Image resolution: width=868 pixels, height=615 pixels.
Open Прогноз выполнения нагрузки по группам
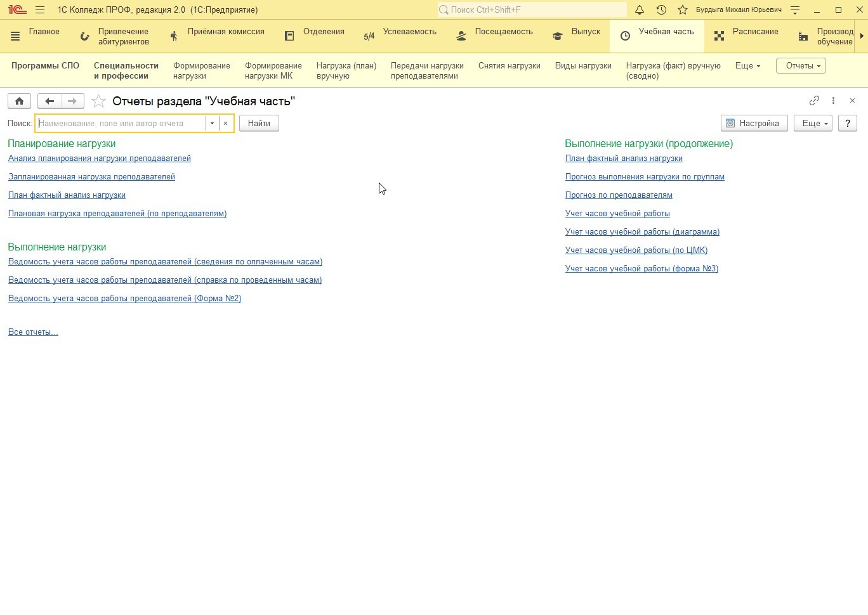tap(645, 177)
